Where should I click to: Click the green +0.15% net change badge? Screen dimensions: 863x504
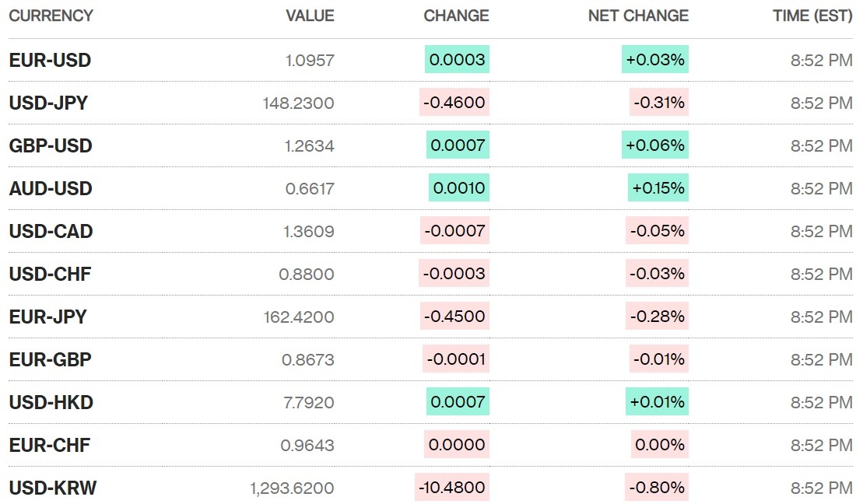click(658, 188)
